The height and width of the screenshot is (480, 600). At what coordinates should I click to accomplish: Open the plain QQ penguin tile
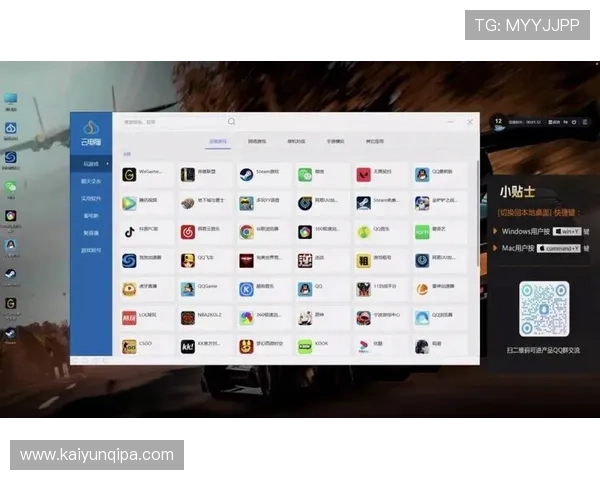pyautogui.click(x=323, y=290)
